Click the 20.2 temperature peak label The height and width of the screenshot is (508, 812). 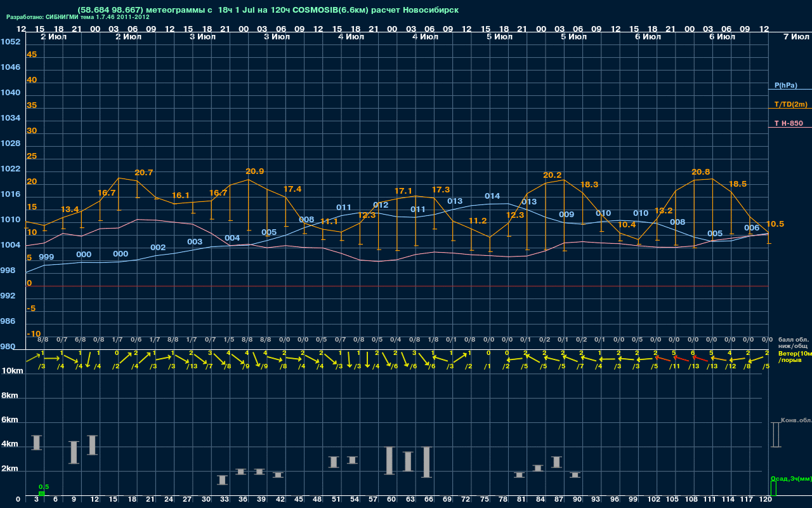pos(553,175)
